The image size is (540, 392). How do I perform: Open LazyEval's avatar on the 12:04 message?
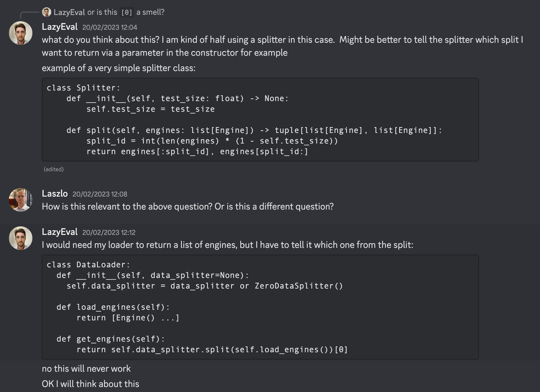pyautogui.click(x=21, y=33)
